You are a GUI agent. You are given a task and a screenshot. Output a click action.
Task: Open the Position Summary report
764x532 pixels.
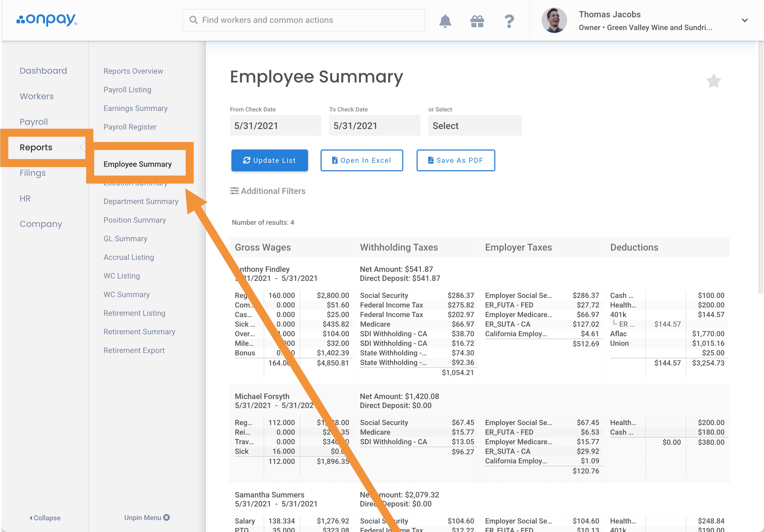click(134, 220)
